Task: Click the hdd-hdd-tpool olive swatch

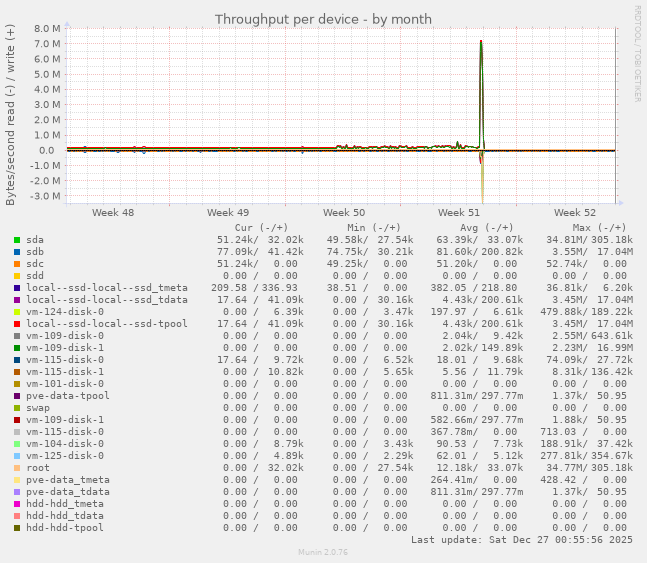Action: pos(17,528)
